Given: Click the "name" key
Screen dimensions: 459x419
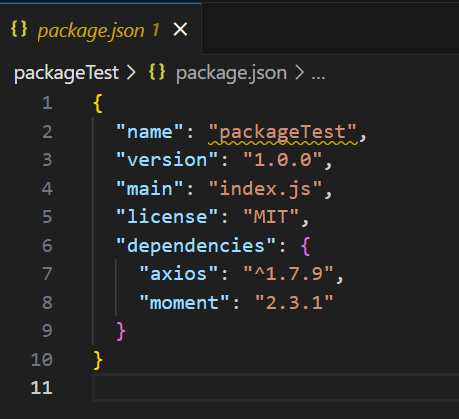Looking at the screenshot, I should (150, 132).
